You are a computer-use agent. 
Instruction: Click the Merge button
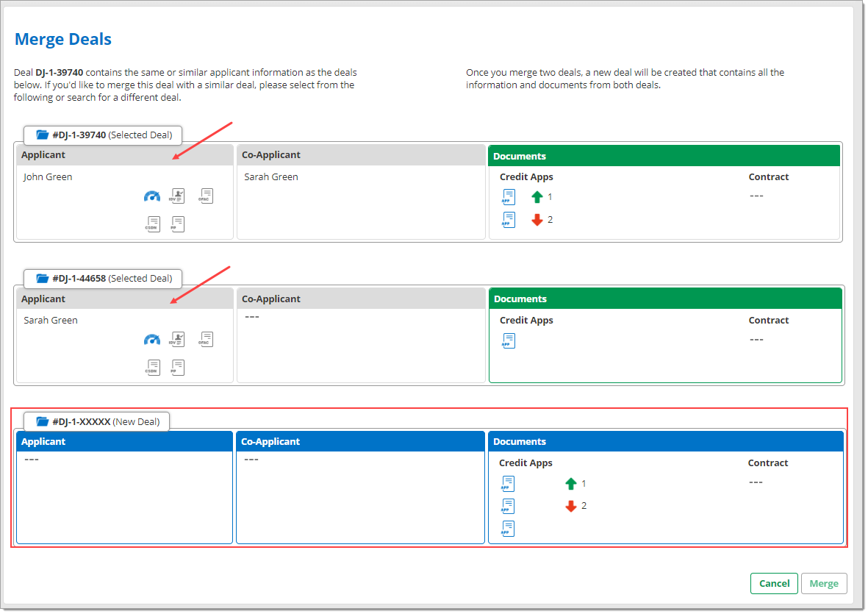click(x=824, y=583)
